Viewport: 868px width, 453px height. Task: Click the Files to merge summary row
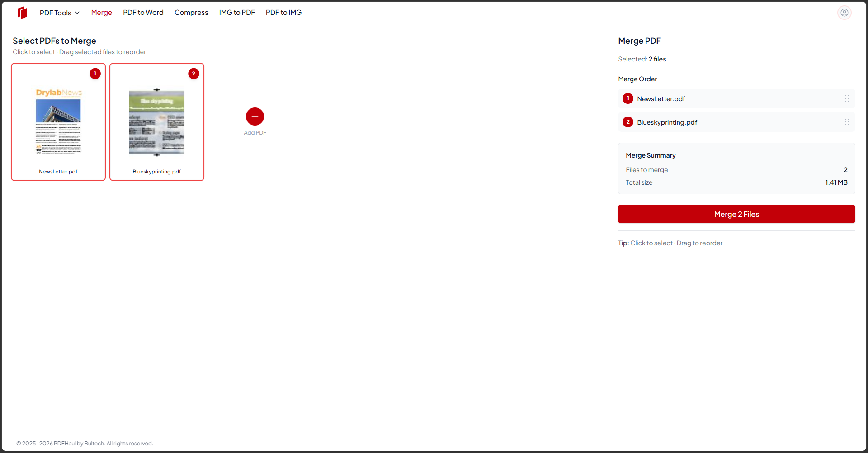[x=736, y=170]
